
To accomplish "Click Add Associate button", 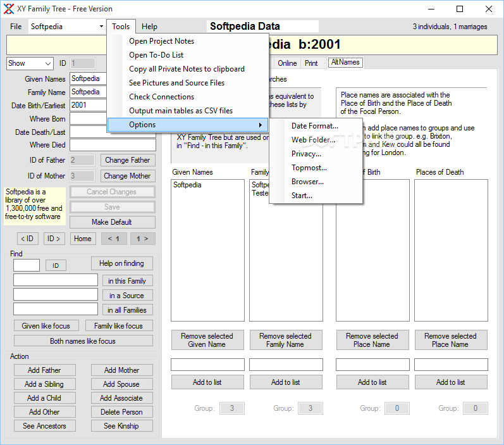I will 122,398.
